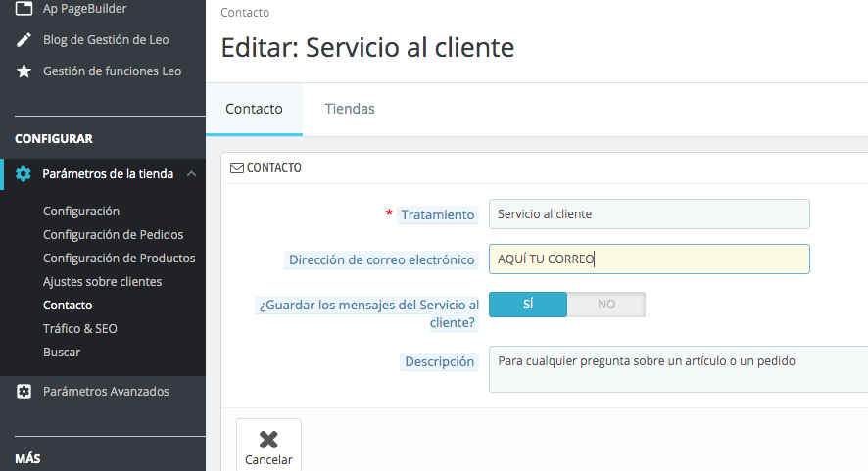Click the CONFIGURAR section heading
The height and width of the screenshot is (471, 868).
54,139
